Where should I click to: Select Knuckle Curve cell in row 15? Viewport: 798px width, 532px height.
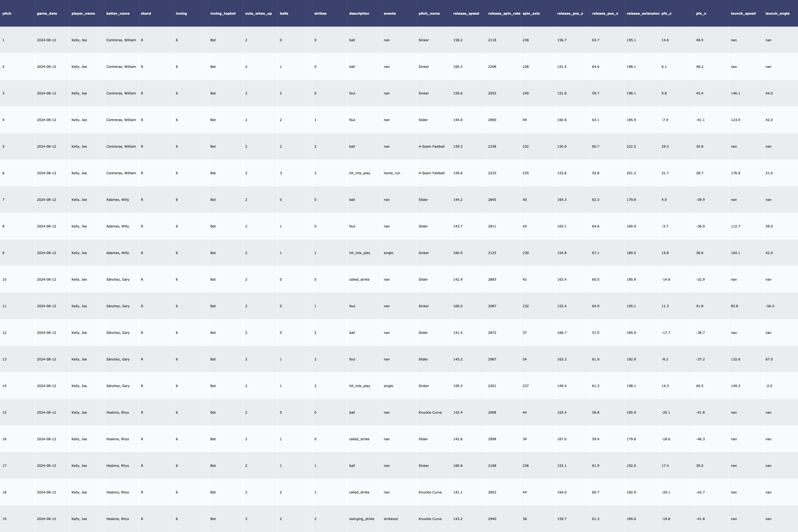pyautogui.click(x=430, y=413)
